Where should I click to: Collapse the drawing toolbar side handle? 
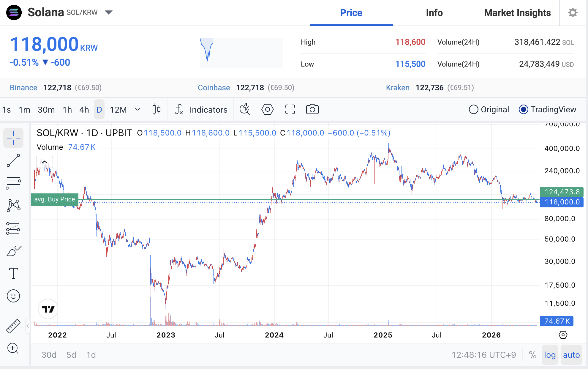click(x=28, y=326)
